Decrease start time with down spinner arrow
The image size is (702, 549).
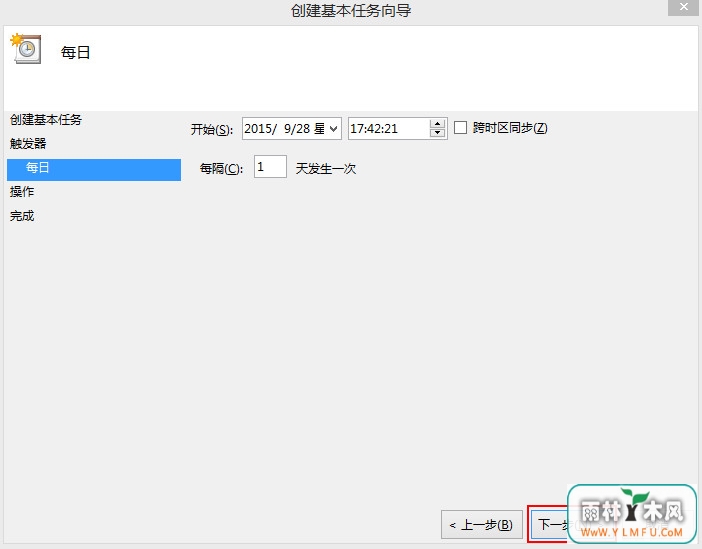437,133
